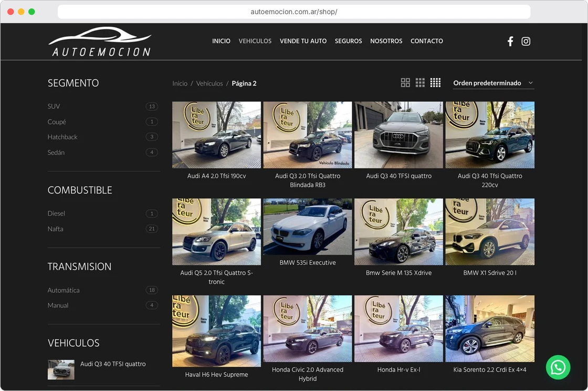Click Vehículos breadcrumb link
Image resolution: width=588 pixels, height=391 pixels.
209,84
